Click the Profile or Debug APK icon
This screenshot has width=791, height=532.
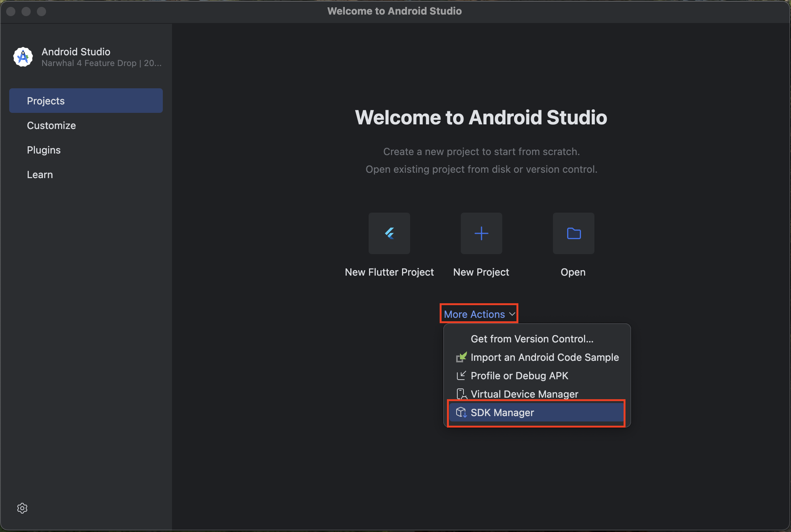coord(461,376)
